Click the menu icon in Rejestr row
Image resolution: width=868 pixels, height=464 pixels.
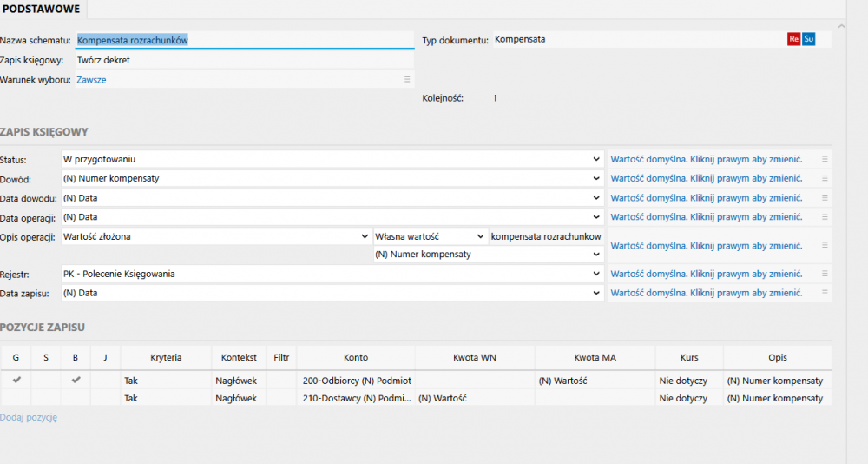click(x=825, y=274)
